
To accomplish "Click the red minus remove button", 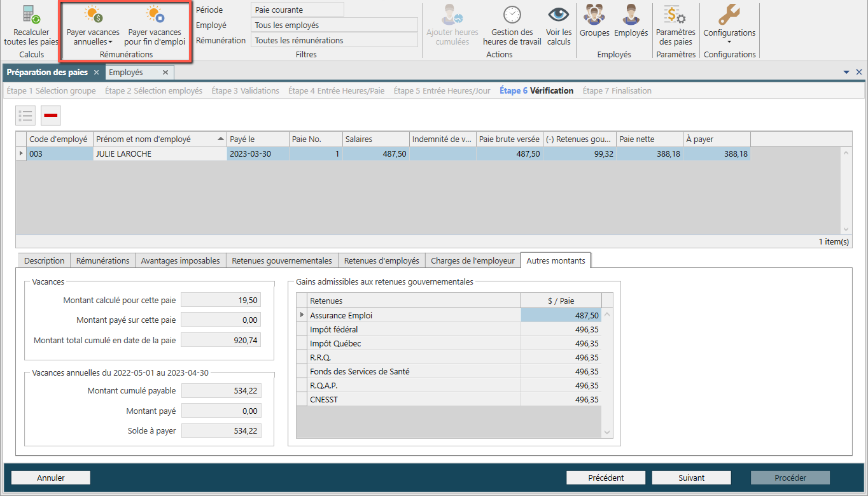I will coord(51,115).
